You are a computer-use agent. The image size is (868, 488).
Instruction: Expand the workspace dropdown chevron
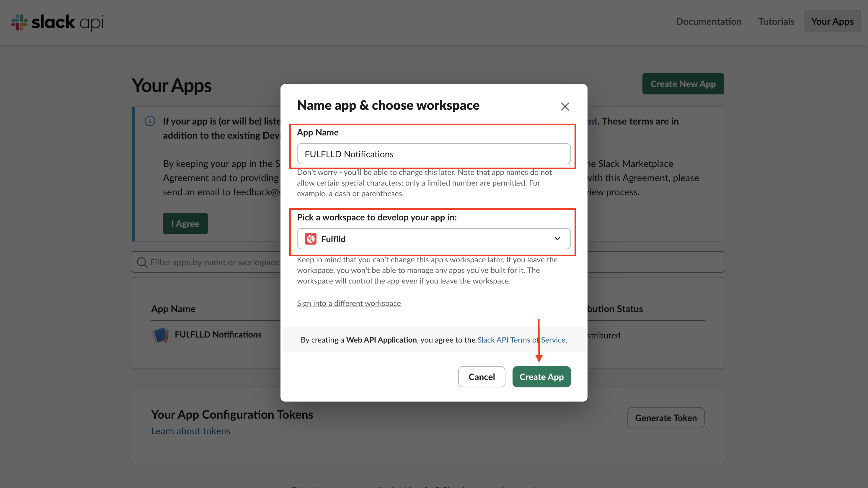pyautogui.click(x=557, y=239)
